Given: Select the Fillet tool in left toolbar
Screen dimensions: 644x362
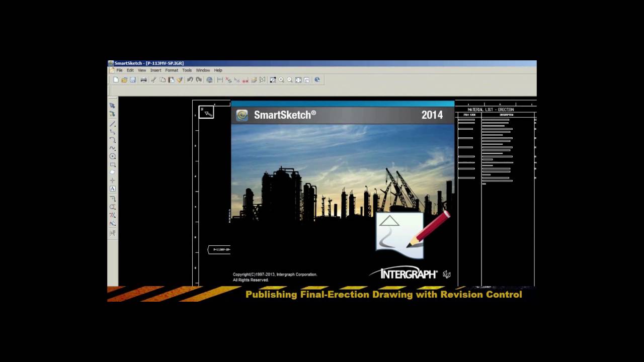Looking at the screenshot, I should [112, 199].
